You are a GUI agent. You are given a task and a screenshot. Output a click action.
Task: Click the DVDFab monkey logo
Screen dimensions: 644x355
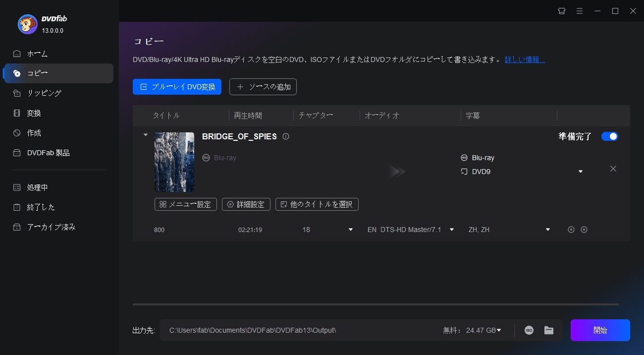(28, 24)
